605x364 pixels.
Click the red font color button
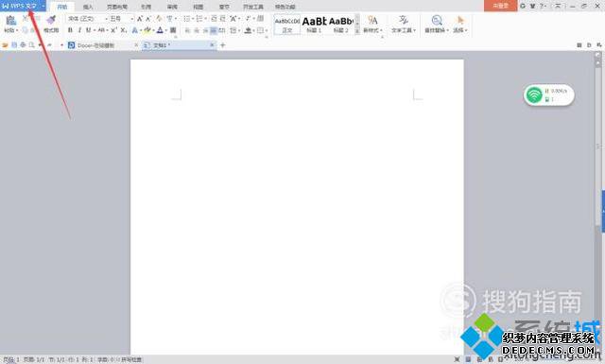click(160, 30)
